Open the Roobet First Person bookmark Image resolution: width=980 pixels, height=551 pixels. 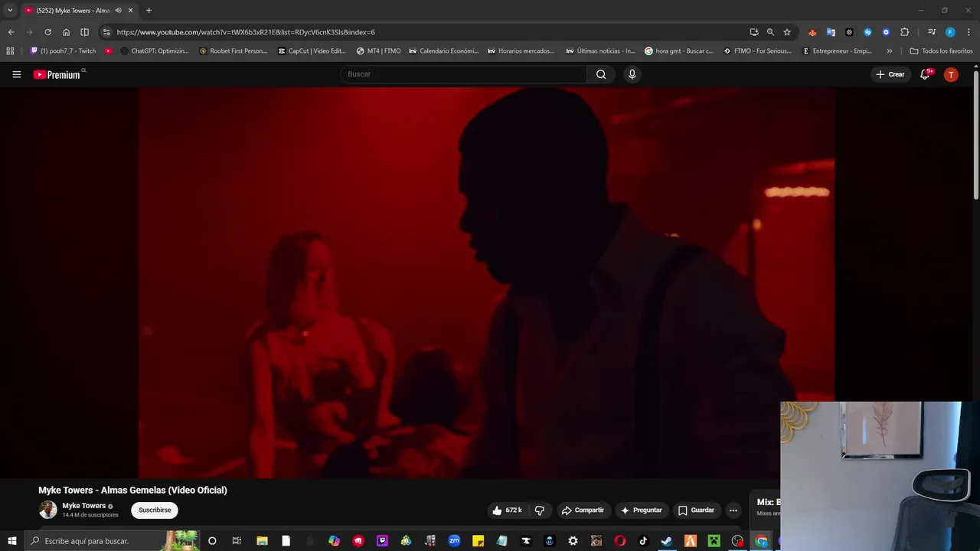tap(233, 51)
